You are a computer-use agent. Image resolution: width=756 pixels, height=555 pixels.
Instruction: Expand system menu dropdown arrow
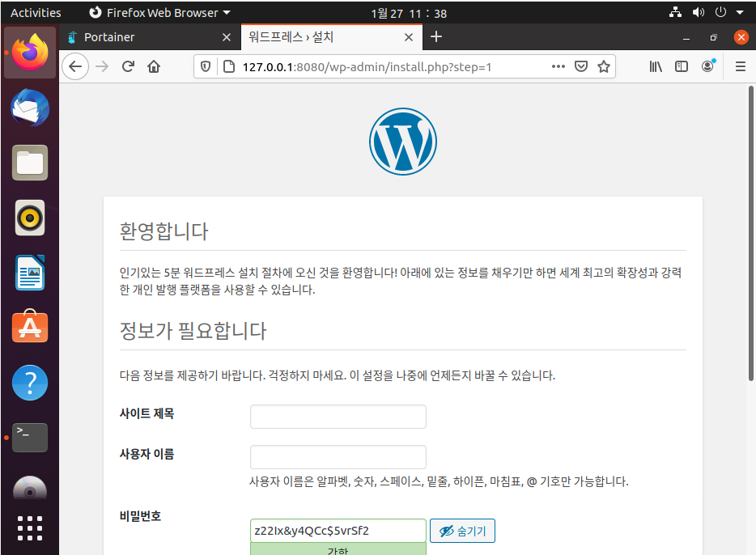[x=740, y=12]
